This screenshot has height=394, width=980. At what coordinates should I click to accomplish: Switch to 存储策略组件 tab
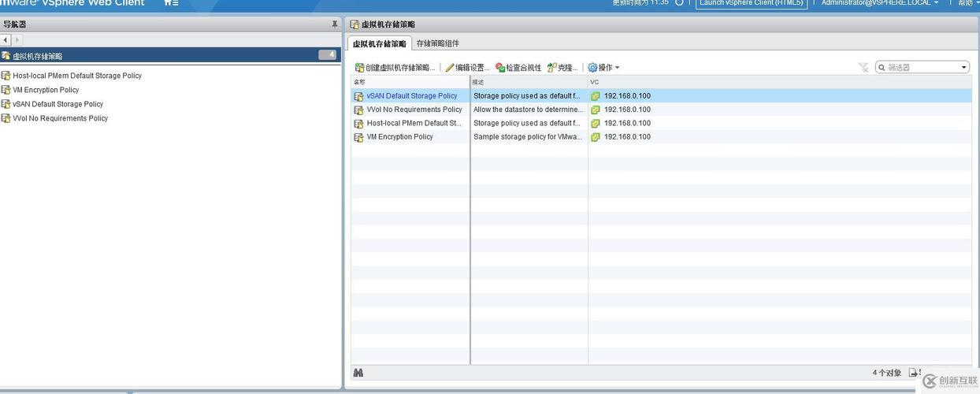coord(438,43)
